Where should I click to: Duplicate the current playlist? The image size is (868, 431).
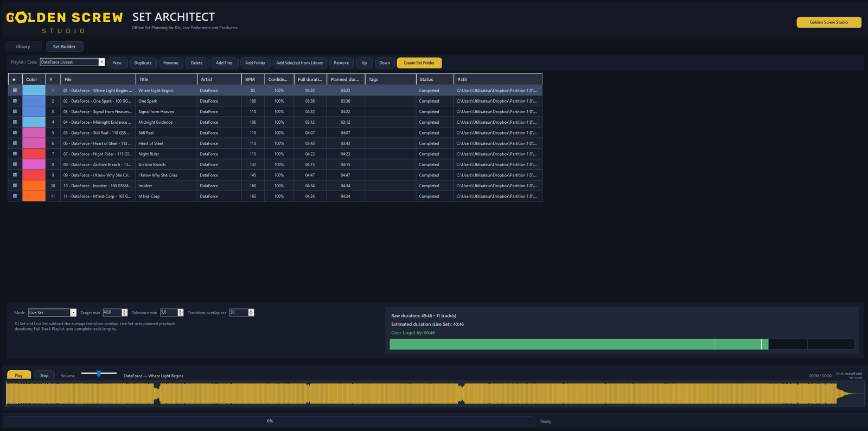[x=143, y=63]
